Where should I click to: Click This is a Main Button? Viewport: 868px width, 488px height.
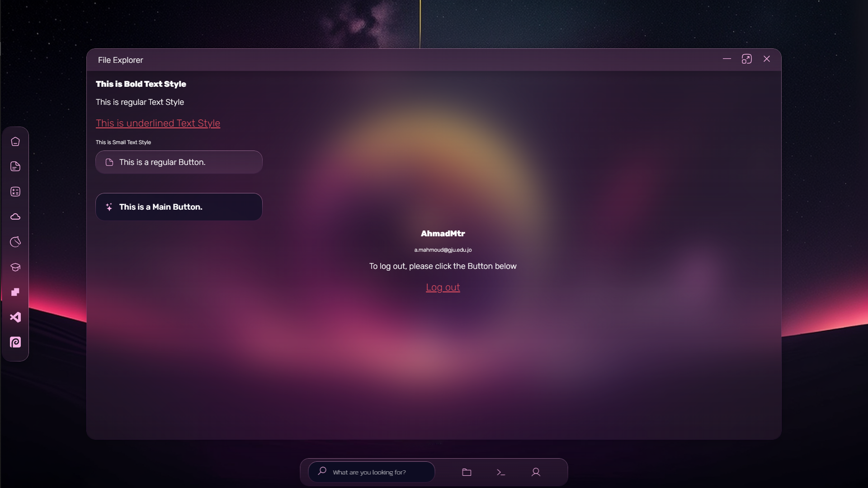pos(179,207)
